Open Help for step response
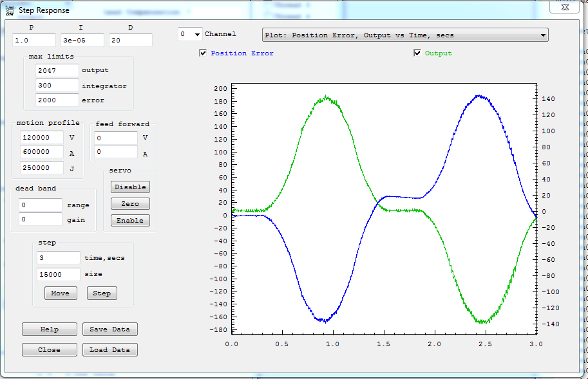The width and height of the screenshot is (588, 379). pyautogui.click(x=50, y=329)
